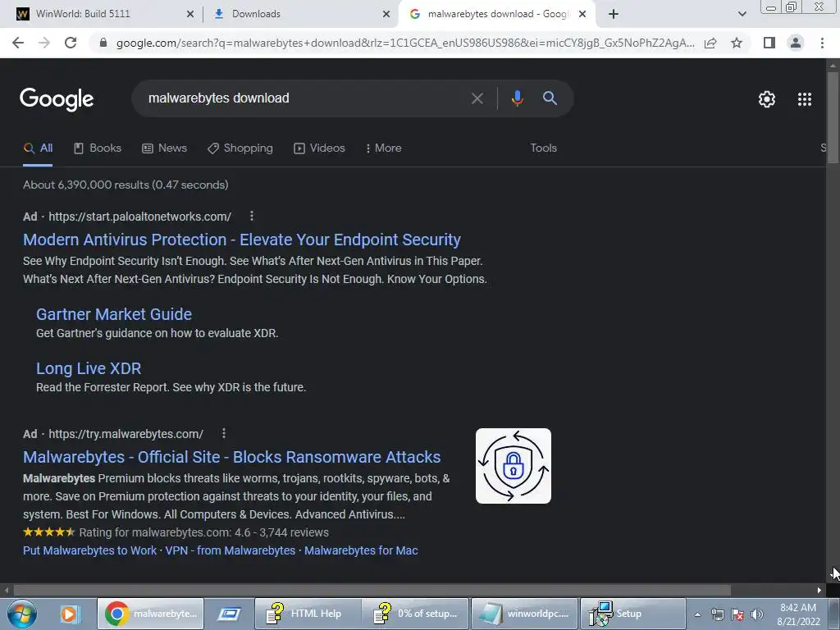Filter results by Books
The height and width of the screenshot is (630, 840).
98,148
